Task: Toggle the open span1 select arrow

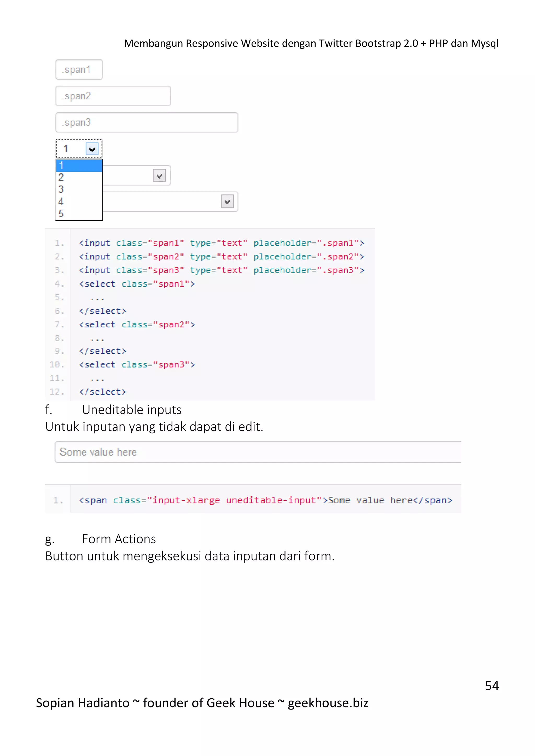Action: click(x=92, y=149)
